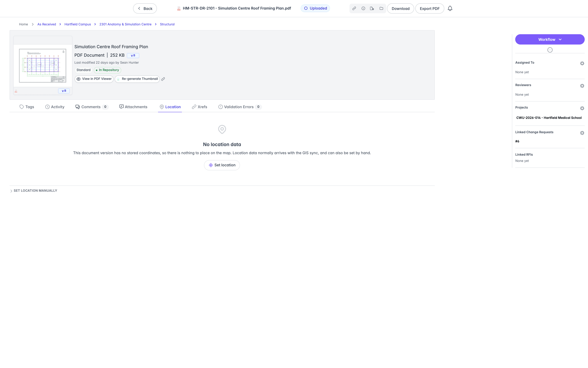Open 2301 Anatomy & Simulation Centre breadcrumb
The width and height of the screenshot is (588, 368).
[x=125, y=24]
